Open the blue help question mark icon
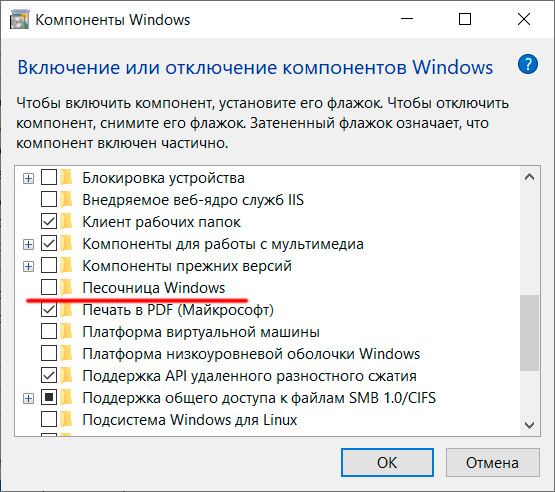The height and width of the screenshot is (492, 555). pyautogui.click(x=528, y=64)
